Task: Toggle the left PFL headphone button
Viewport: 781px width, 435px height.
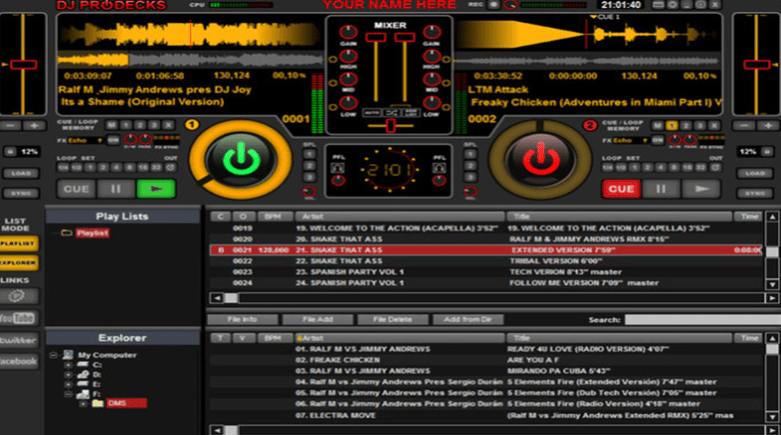Action: [338, 168]
